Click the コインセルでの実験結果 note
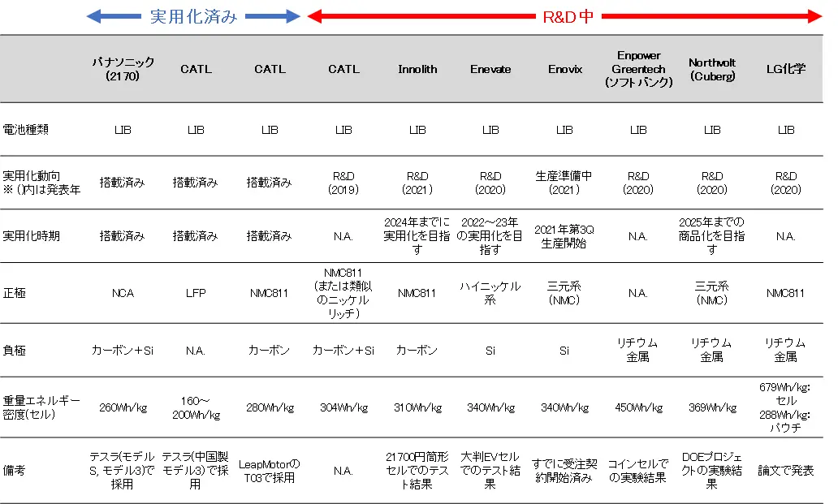The image size is (838, 504). pos(637,471)
